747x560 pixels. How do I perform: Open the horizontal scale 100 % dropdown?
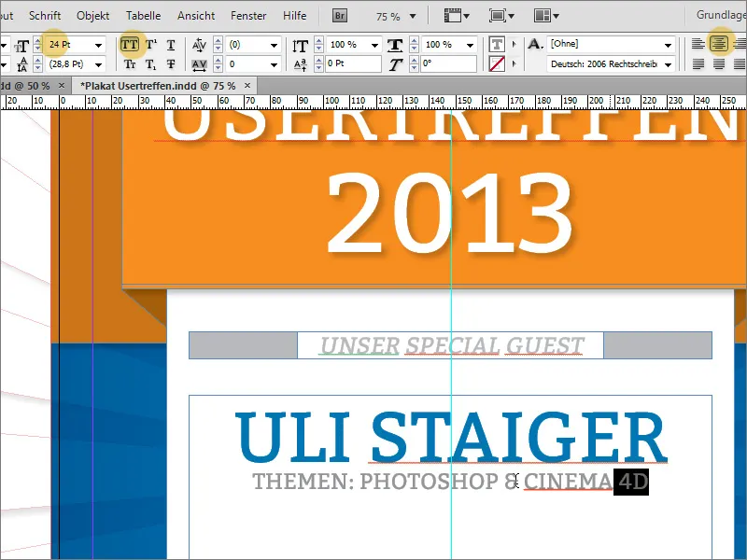[471, 45]
